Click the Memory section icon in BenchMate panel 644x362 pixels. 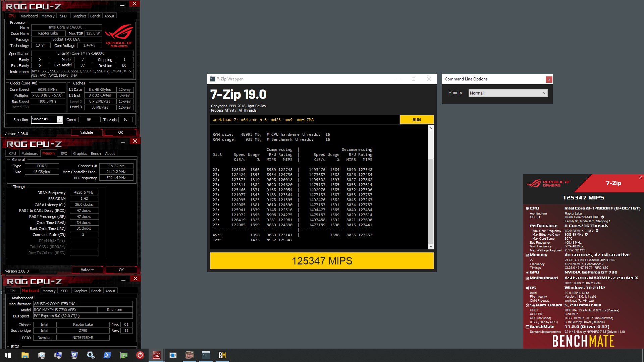[x=527, y=255]
